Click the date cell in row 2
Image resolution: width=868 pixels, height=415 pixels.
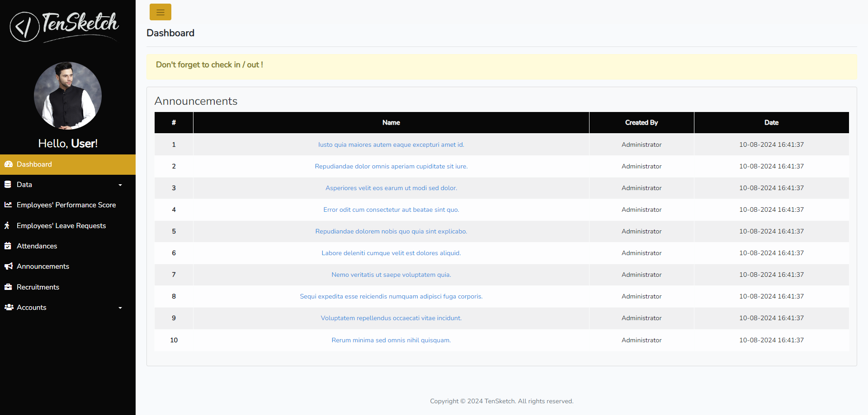coord(771,166)
